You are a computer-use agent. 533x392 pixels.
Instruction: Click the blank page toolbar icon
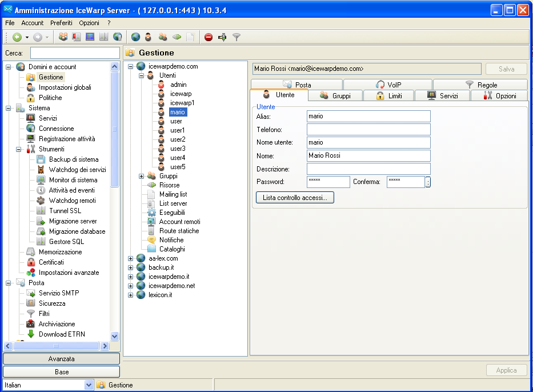(x=190, y=37)
